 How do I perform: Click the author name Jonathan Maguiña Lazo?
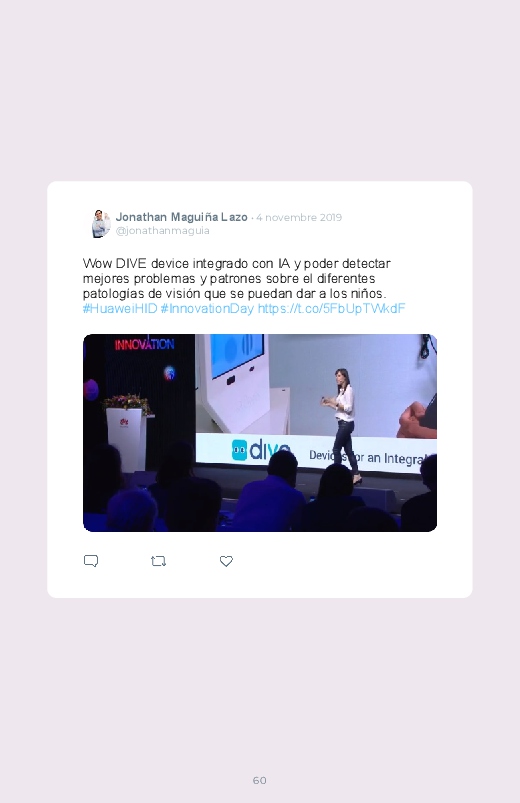pos(182,217)
